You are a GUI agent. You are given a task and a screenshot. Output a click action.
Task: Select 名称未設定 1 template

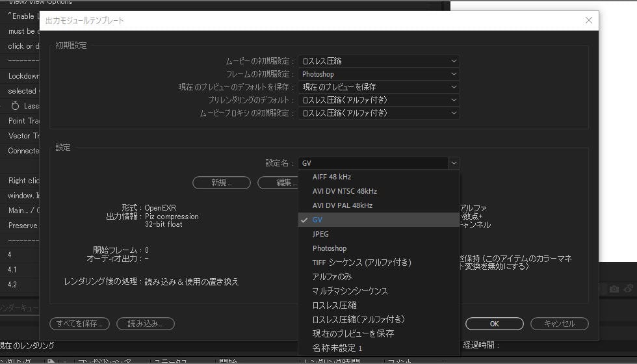point(378,348)
